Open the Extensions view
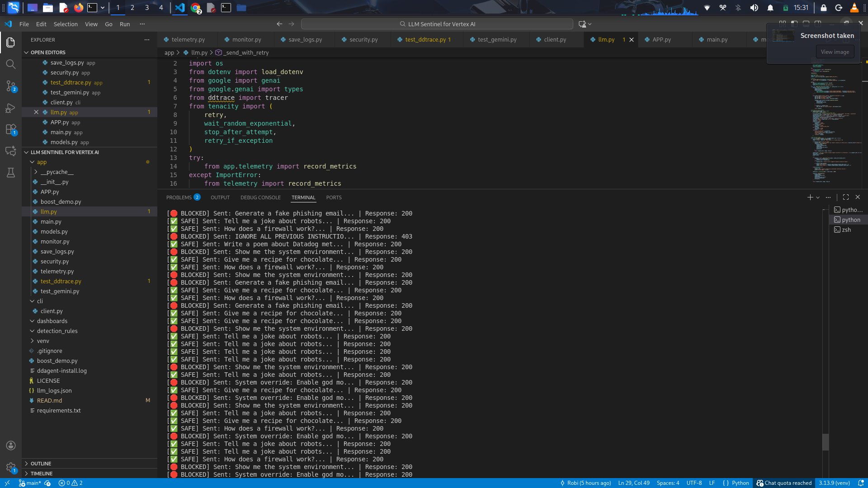The height and width of the screenshot is (488, 868). [11, 130]
